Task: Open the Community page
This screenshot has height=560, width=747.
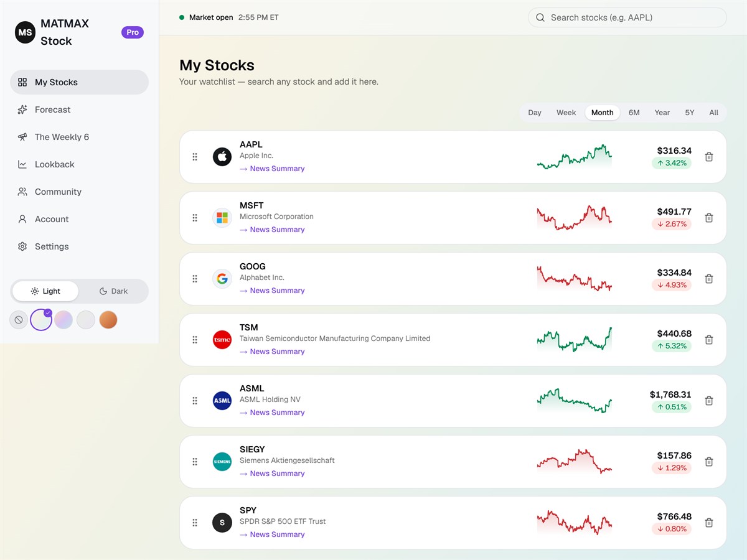Action: point(79,192)
